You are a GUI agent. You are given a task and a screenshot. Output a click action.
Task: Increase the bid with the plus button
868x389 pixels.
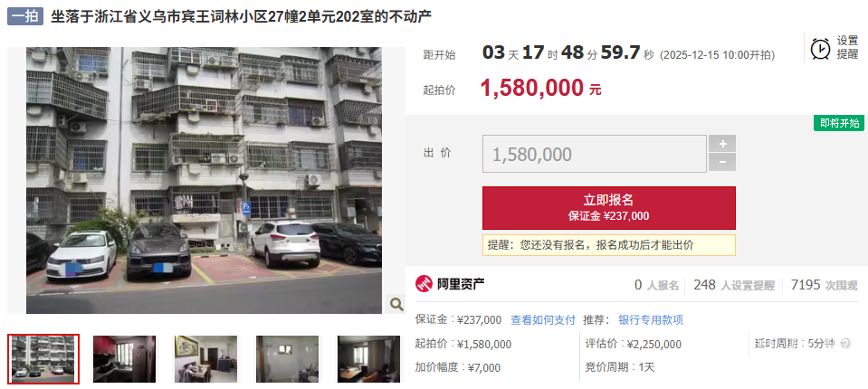click(x=722, y=143)
